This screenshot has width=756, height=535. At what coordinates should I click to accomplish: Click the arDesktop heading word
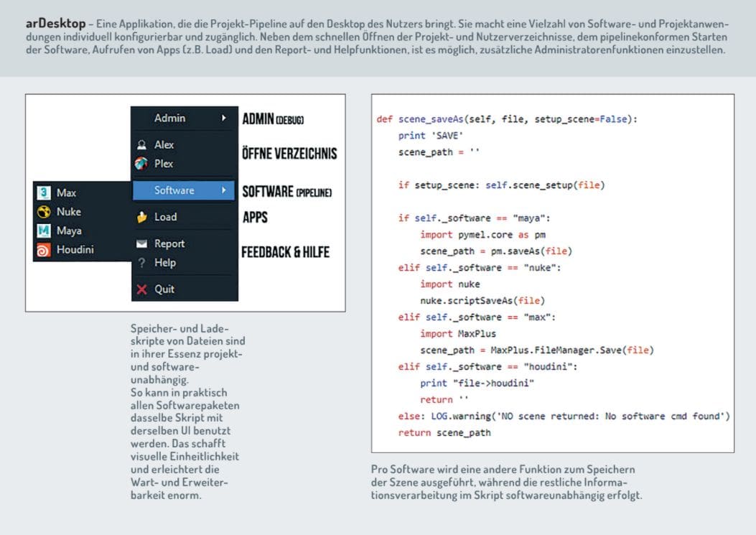[55, 23]
